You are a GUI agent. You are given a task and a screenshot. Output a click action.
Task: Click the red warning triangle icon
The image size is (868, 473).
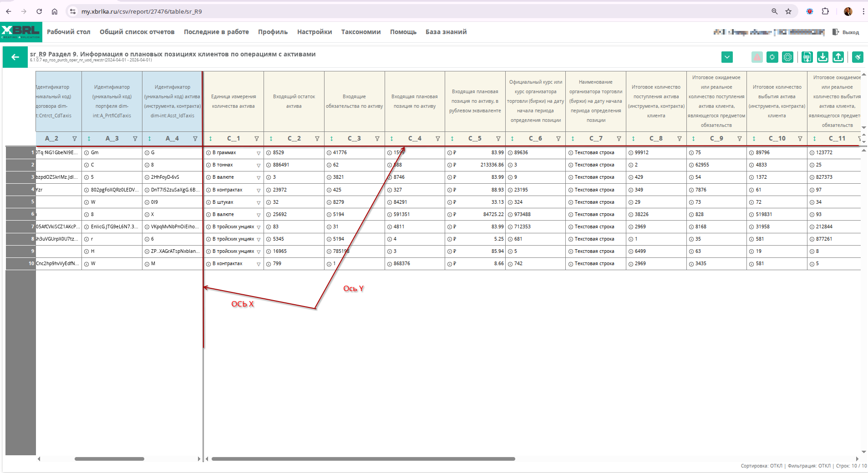[x=757, y=57]
